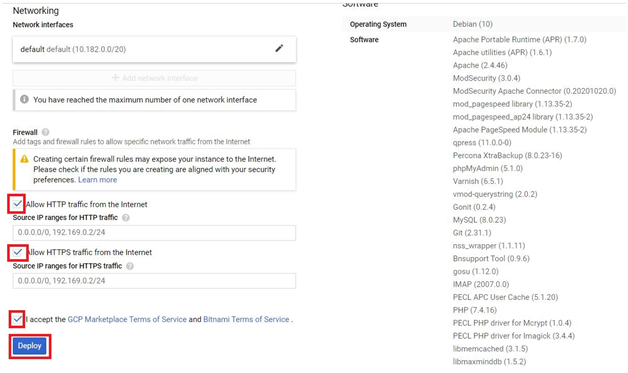Image resolution: width=628 pixels, height=373 pixels.
Task: Open help icon for HTTP source IP ranges
Action: click(126, 218)
